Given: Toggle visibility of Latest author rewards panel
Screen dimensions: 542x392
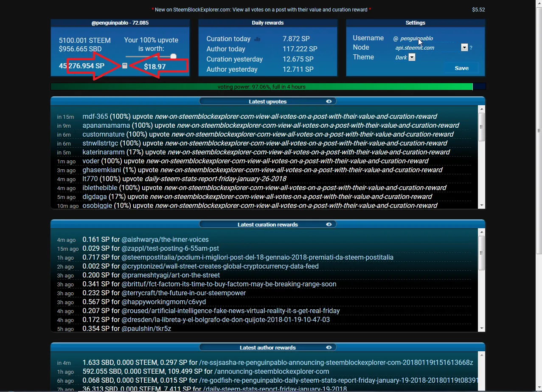Looking at the screenshot, I should click(x=329, y=347).
